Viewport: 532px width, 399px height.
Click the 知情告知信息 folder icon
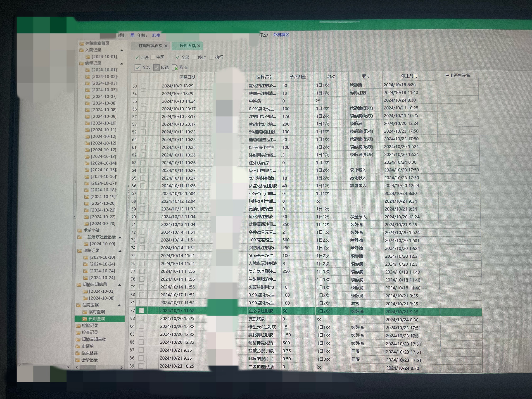tap(79, 284)
